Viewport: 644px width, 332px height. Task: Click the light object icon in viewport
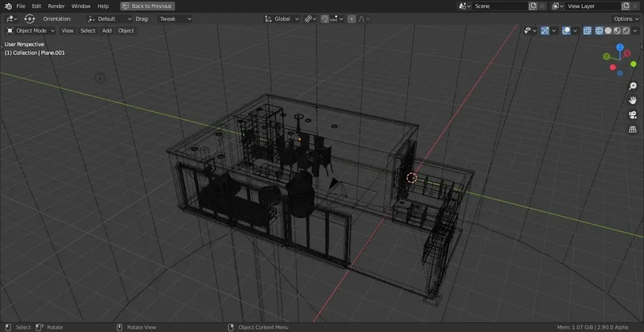[x=100, y=78]
